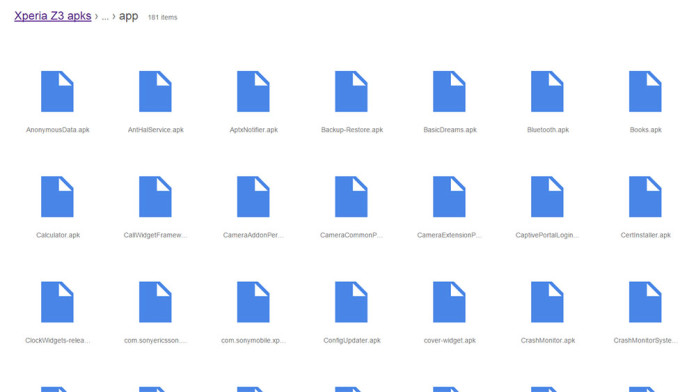Click the 'Books.apk' file name
Image resolution: width=696 pixels, height=392 pixels.
point(646,130)
